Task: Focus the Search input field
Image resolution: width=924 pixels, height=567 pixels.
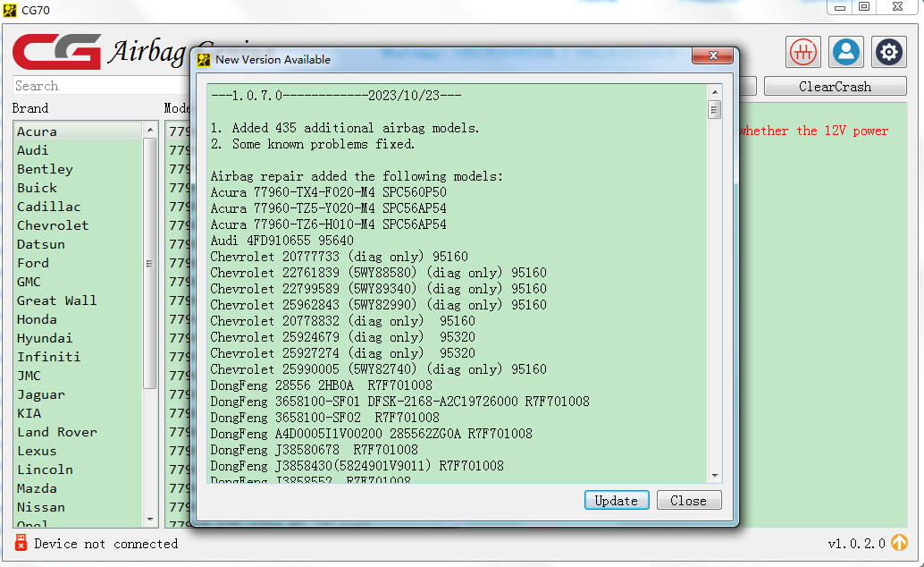Action: 100,86
